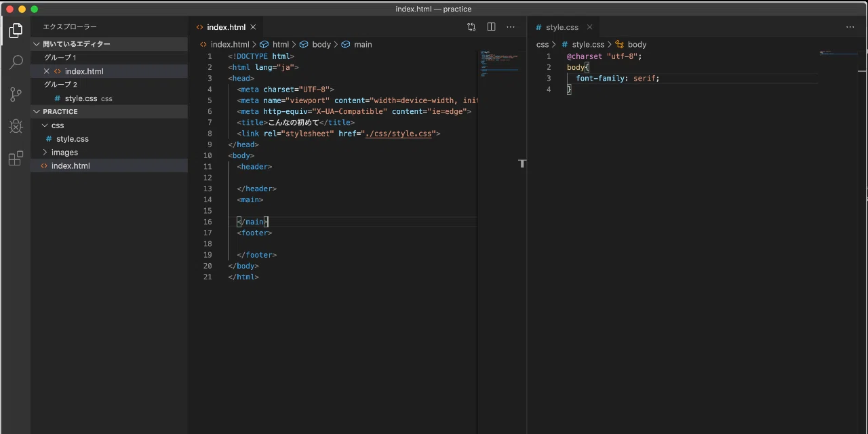868x434 pixels.
Task: Open the Source Control view
Action: tap(15, 94)
